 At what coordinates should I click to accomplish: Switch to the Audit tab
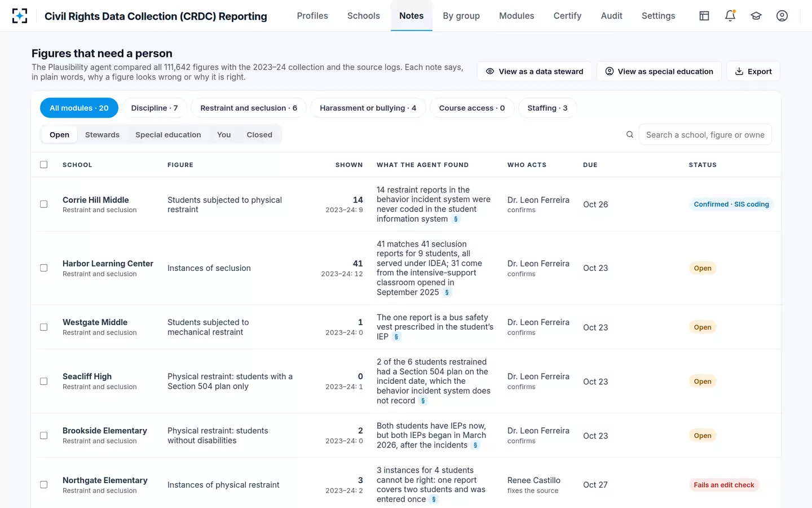[612, 16]
